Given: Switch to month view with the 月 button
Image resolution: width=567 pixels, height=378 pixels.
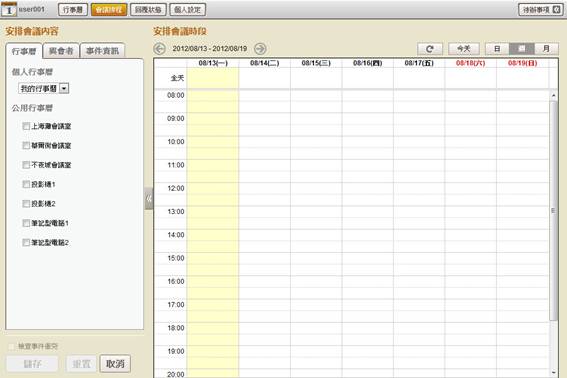Looking at the screenshot, I should (x=546, y=49).
